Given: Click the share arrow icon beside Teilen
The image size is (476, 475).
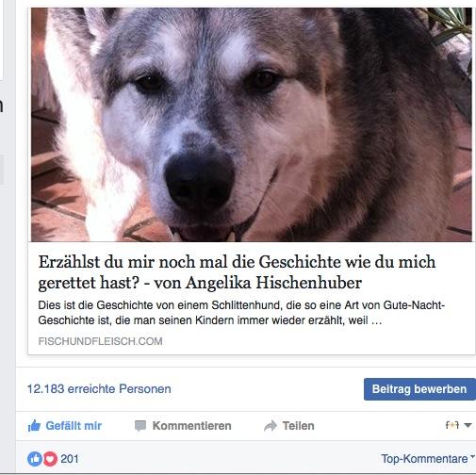Looking at the screenshot, I should (x=271, y=426).
